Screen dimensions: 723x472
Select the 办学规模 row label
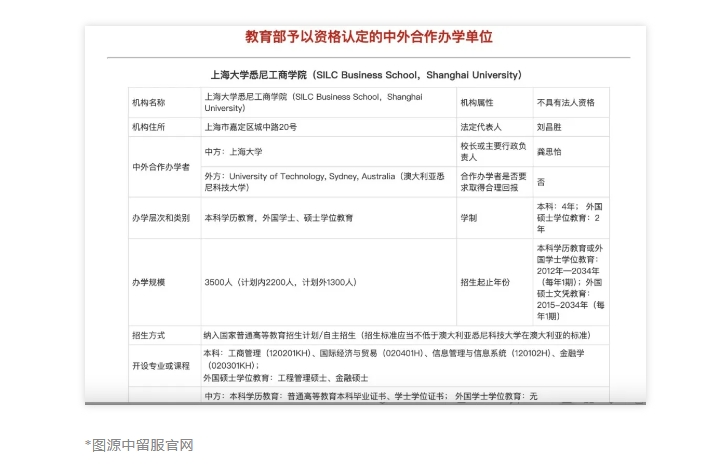point(148,282)
